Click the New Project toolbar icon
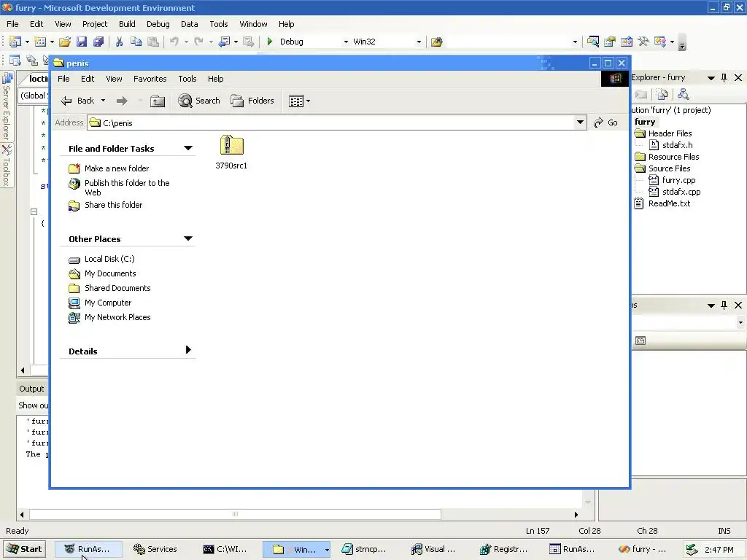 [x=15, y=42]
